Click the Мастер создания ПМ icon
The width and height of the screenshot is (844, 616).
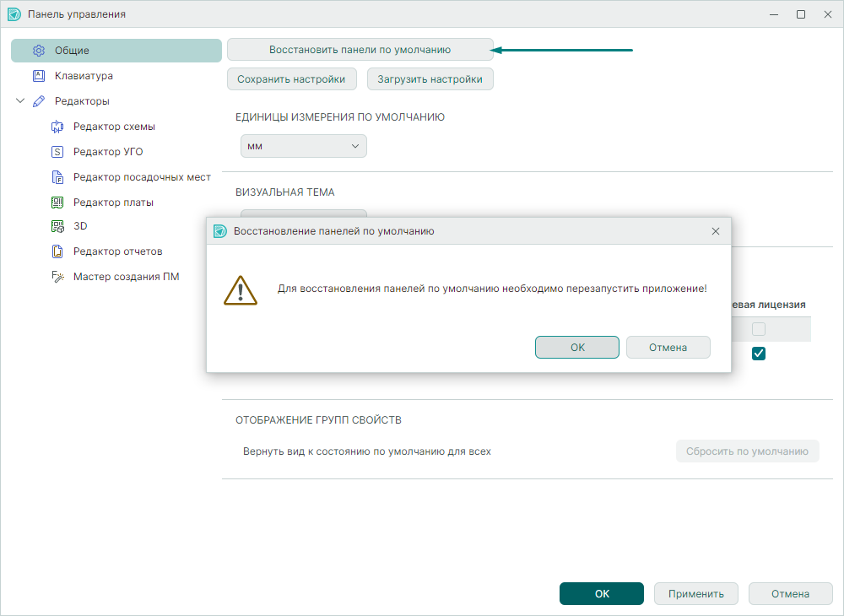coord(57,277)
